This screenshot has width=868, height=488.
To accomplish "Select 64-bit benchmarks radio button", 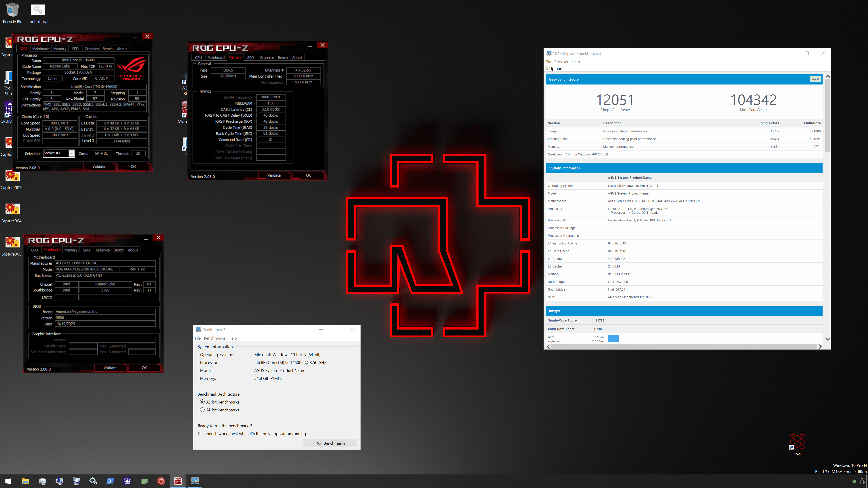I will pyautogui.click(x=202, y=410).
